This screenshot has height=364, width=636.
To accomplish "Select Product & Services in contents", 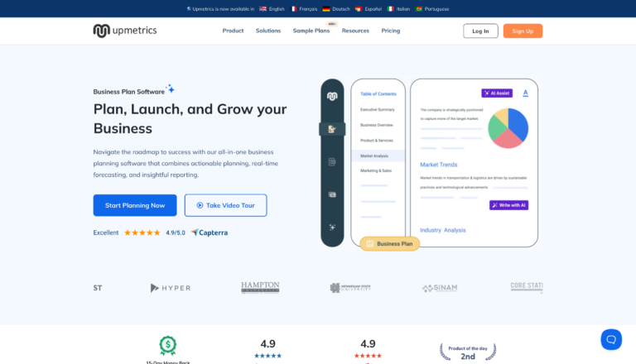I will pos(377,141).
